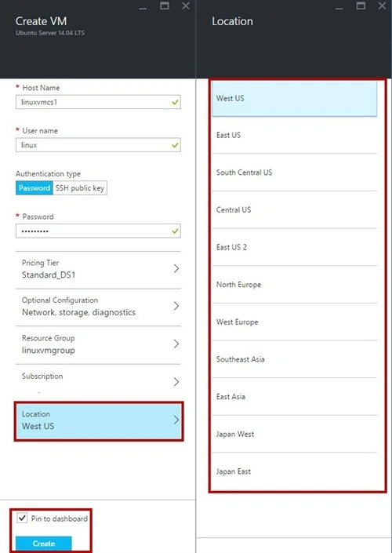Choose North Europe location

(x=294, y=285)
